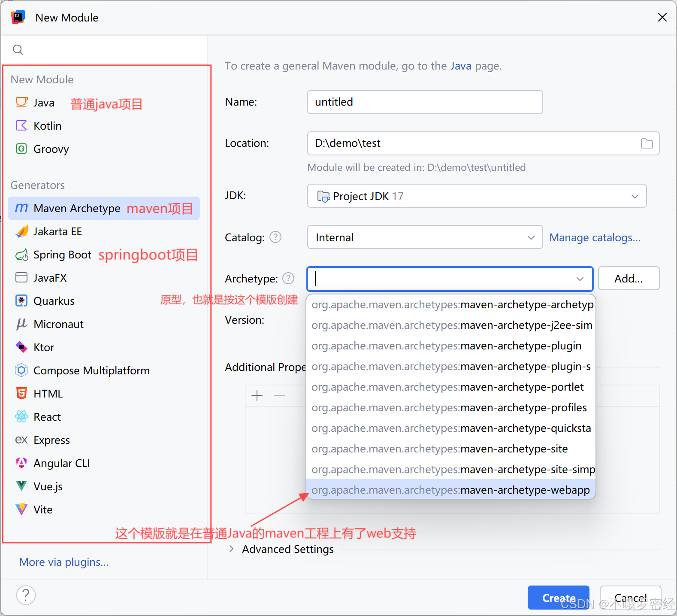
Task: Click the Spring Boot icon
Action: (x=21, y=255)
